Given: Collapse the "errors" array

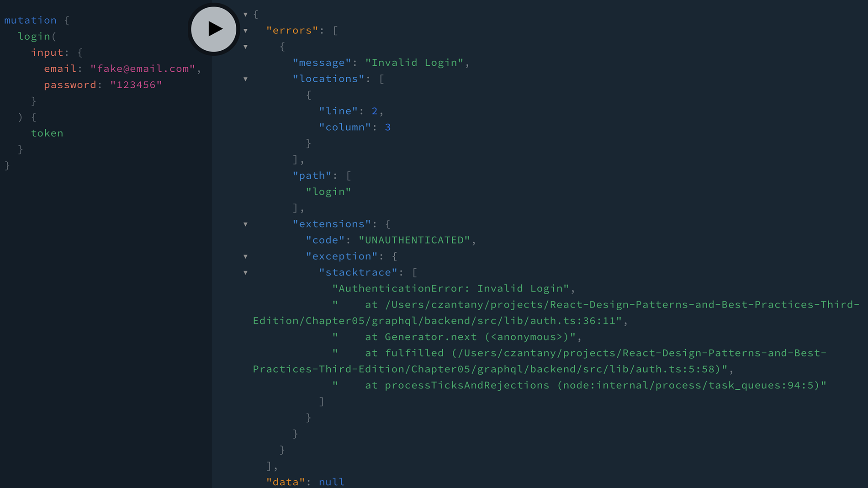Looking at the screenshot, I should (x=246, y=31).
